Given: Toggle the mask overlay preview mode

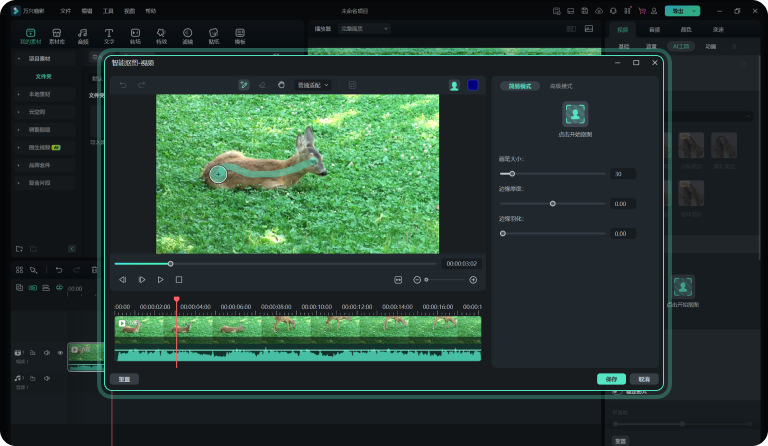Looking at the screenshot, I should pos(454,85).
